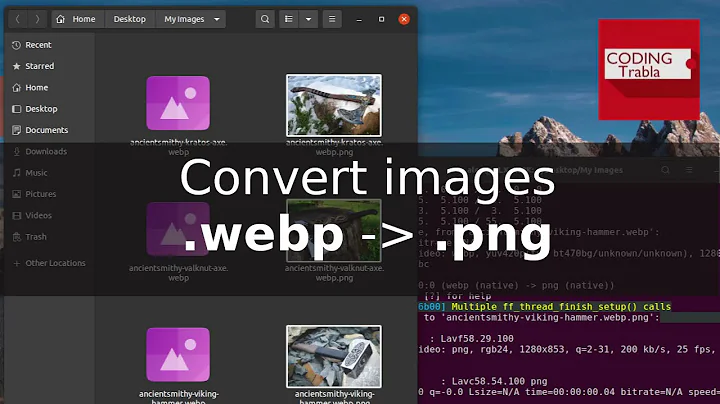Switch to list view in Files
Screen dimensions: 720x404
[289, 19]
